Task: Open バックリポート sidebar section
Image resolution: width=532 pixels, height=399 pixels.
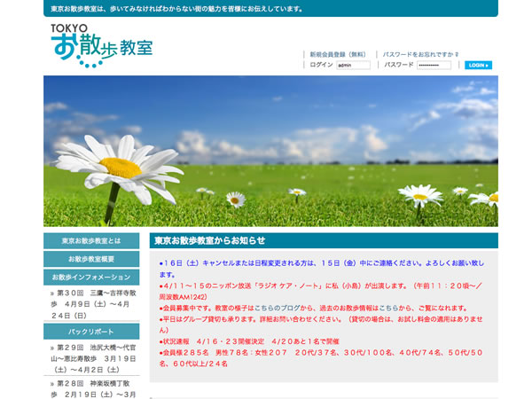Action: (x=91, y=330)
